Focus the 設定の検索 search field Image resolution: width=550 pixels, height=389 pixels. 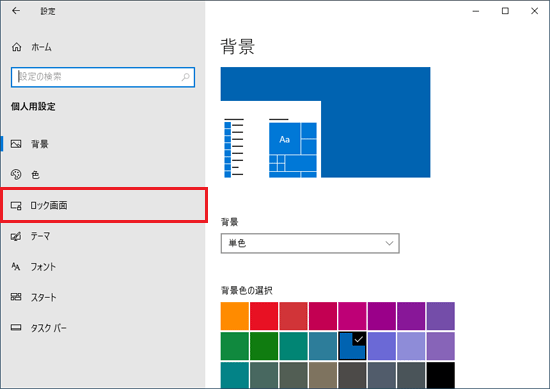pyautogui.click(x=103, y=77)
